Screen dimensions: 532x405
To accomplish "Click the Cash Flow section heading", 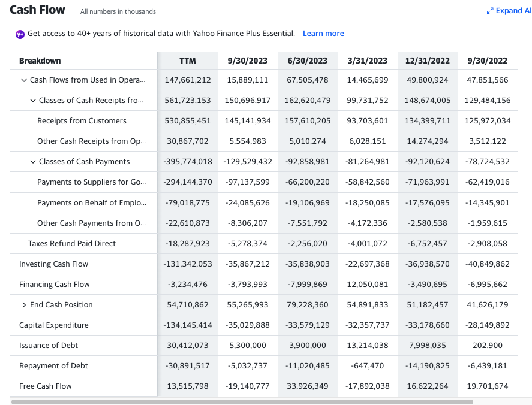I will click(37, 10).
